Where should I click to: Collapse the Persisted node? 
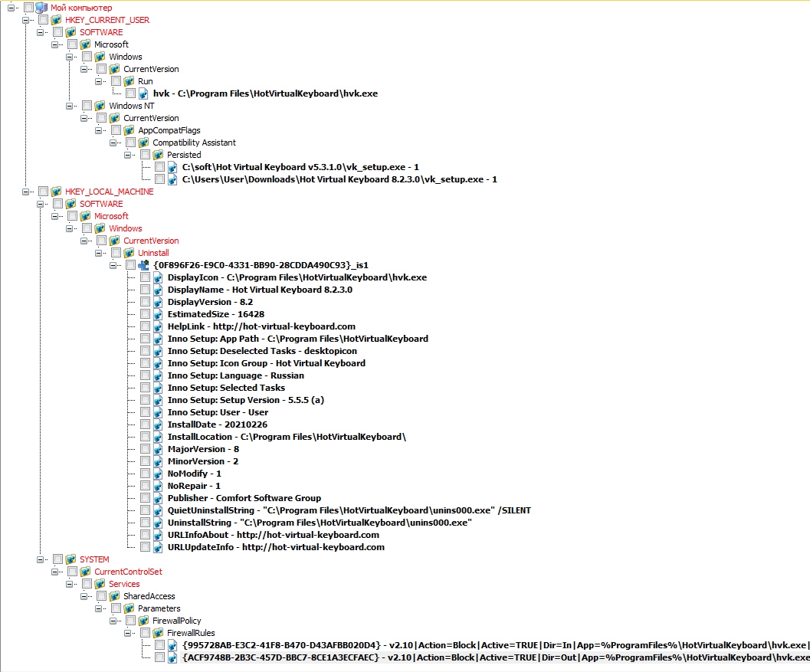click(x=127, y=155)
